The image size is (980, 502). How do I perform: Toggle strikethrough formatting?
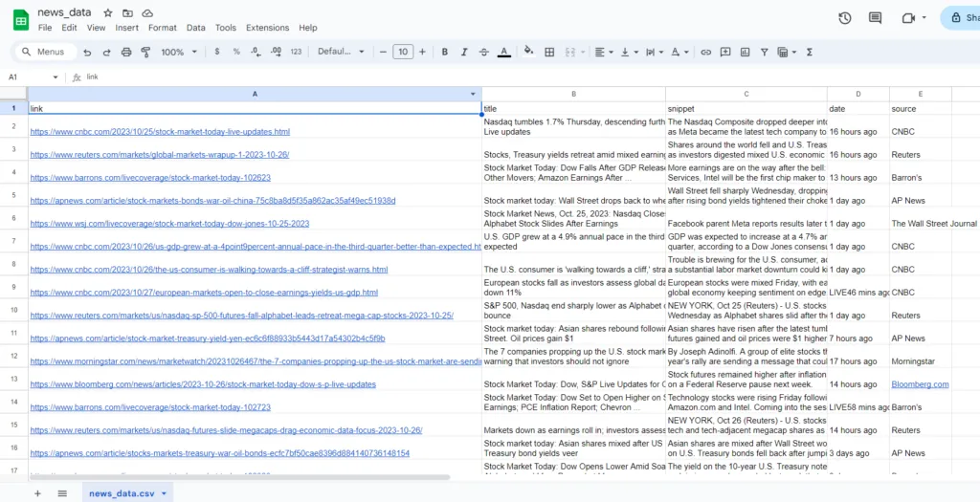483,52
